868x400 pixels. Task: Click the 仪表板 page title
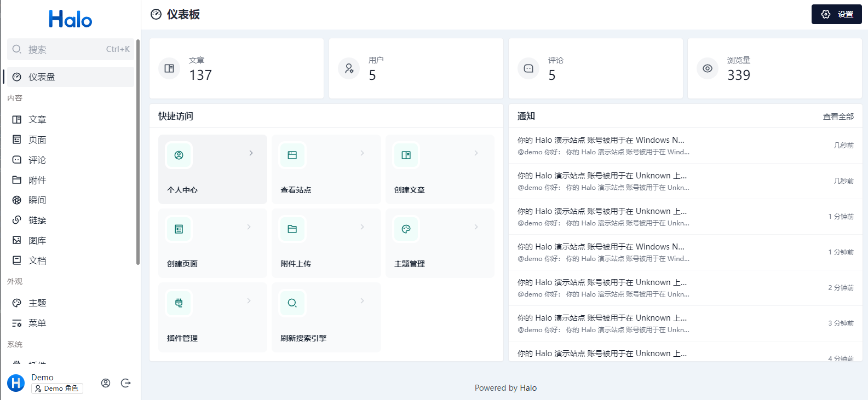[183, 15]
